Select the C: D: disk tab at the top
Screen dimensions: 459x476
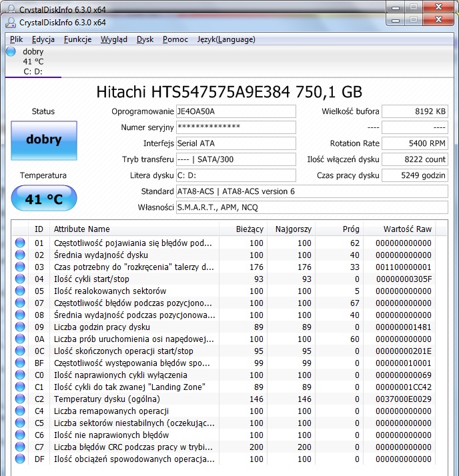[33, 61]
